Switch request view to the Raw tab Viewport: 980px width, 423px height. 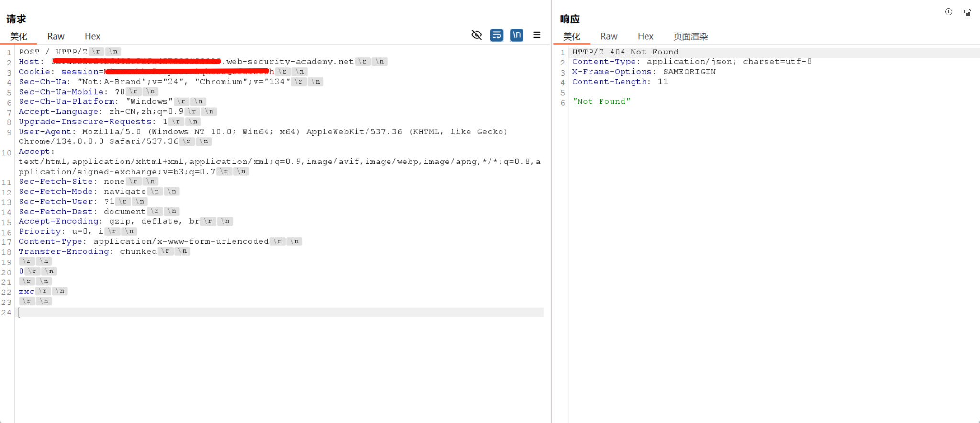point(56,36)
